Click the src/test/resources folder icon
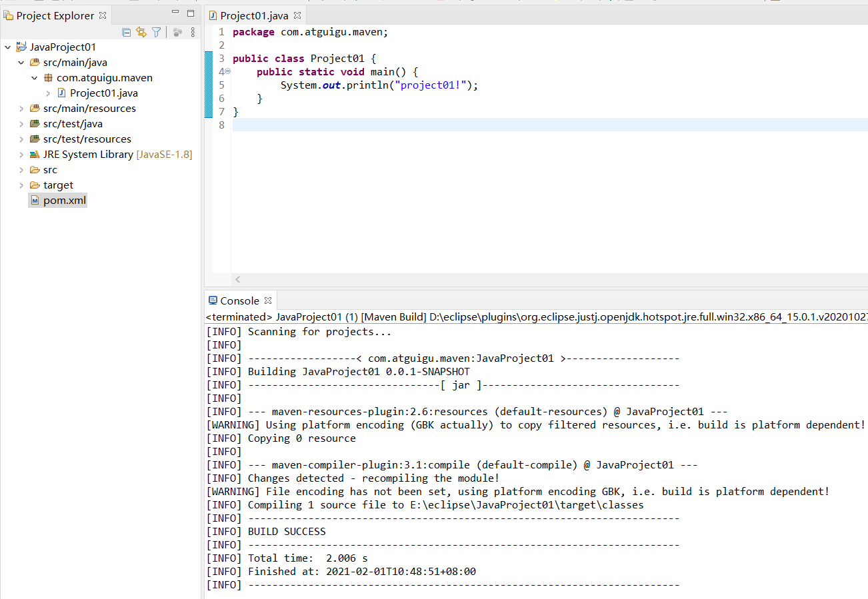Viewport: 868px width, 599px height. (x=35, y=139)
